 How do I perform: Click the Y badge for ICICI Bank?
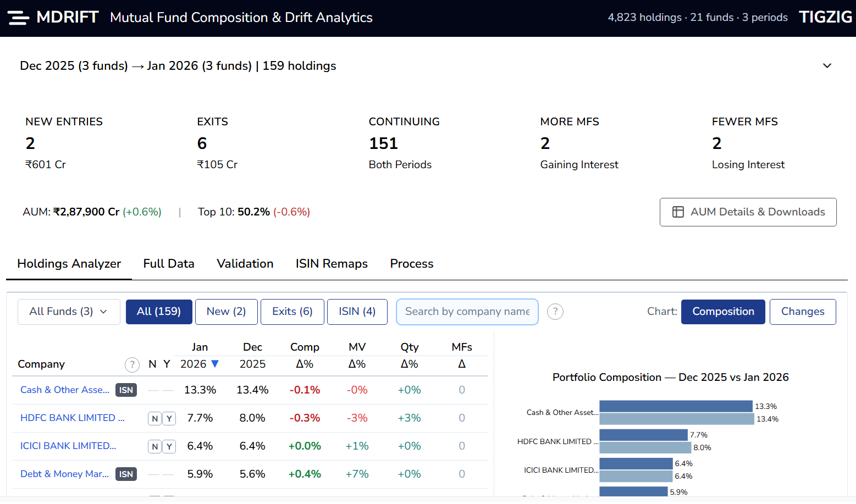pos(169,446)
